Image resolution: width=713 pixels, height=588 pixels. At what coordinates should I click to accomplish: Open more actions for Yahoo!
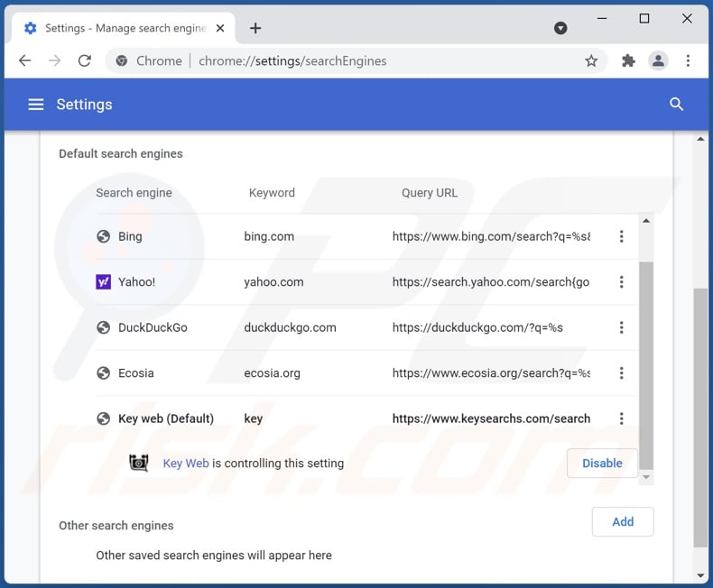pos(621,282)
